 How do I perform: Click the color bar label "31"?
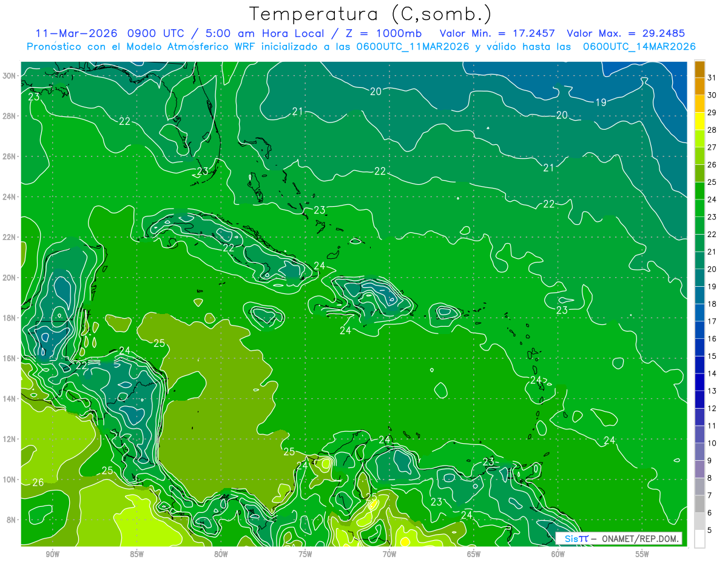point(712,78)
